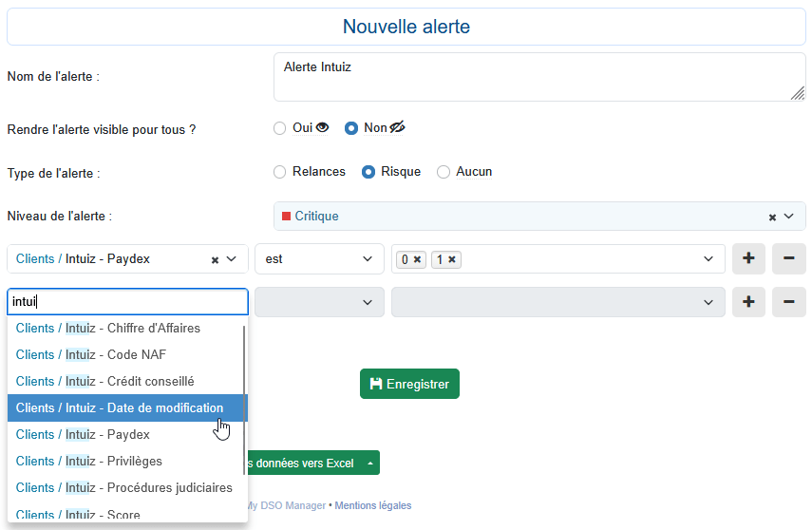Click the dropdown list scrollbar
The height and width of the screenshot is (530, 812).
[244, 400]
